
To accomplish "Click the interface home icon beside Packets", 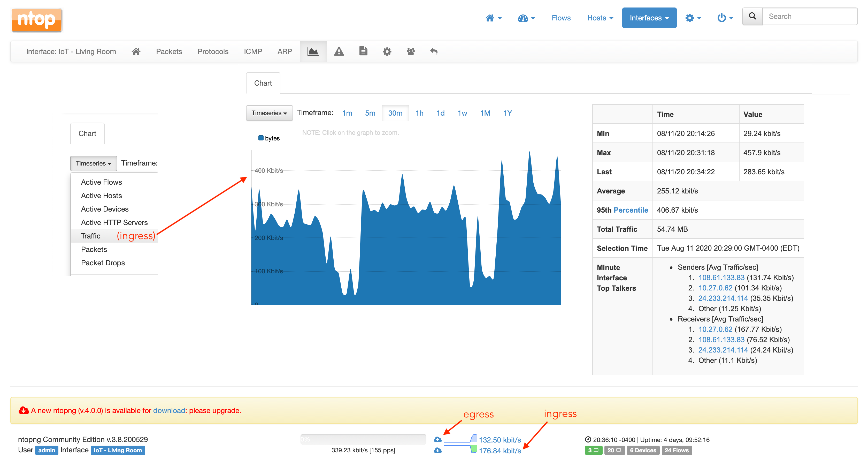I will 136,52.
